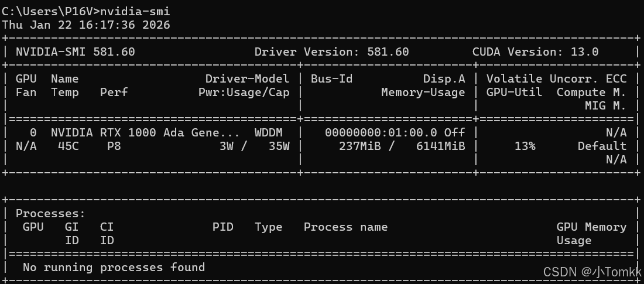The image size is (644, 284).
Task: Click the Default compute mode value
Action: 602,146
